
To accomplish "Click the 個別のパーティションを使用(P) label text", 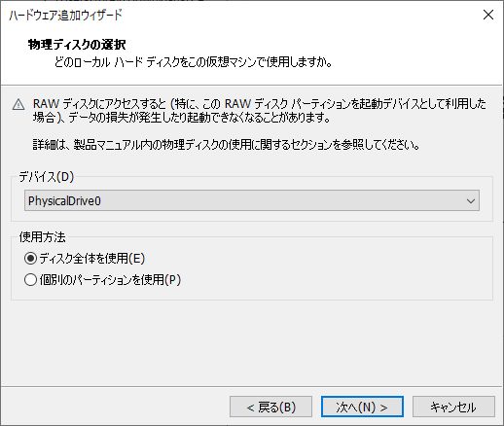I will pos(110,280).
